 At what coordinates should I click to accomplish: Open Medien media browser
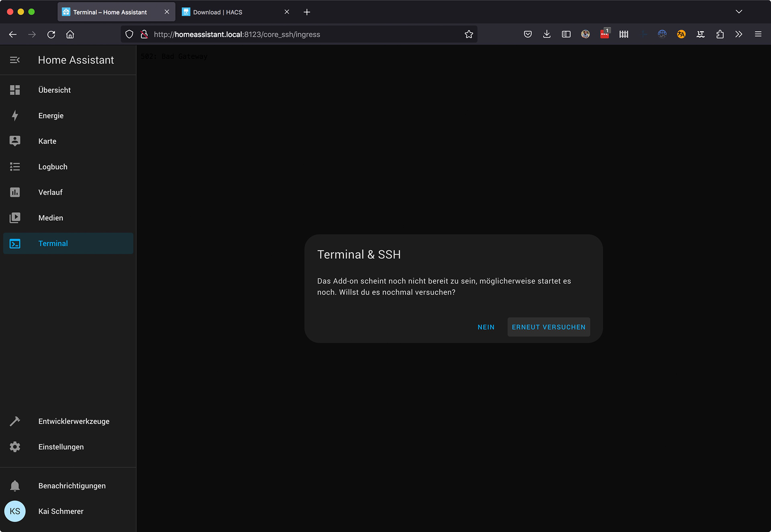pos(51,218)
